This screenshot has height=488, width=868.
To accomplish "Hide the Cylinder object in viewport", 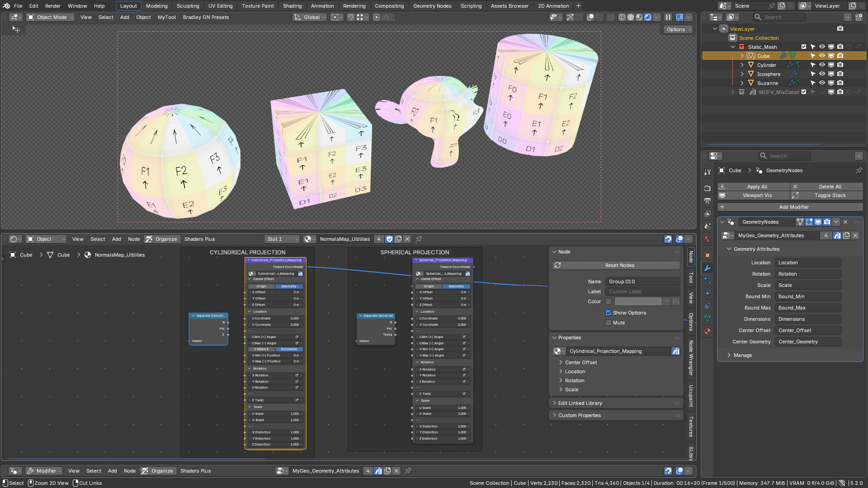I will tap(822, 65).
